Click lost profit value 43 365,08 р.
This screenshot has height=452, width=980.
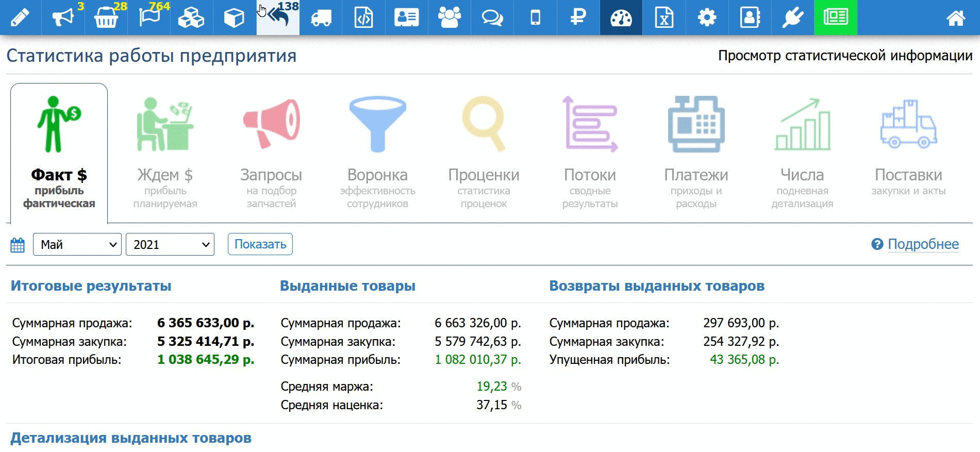tap(744, 360)
